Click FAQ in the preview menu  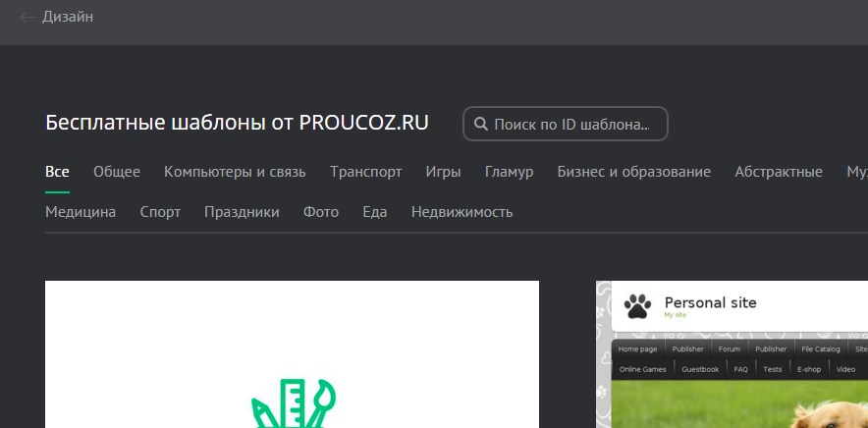click(740, 369)
